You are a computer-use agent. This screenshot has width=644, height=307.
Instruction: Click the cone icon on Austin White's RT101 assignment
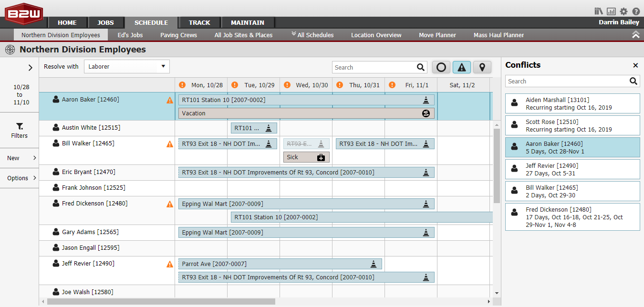[x=269, y=128]
